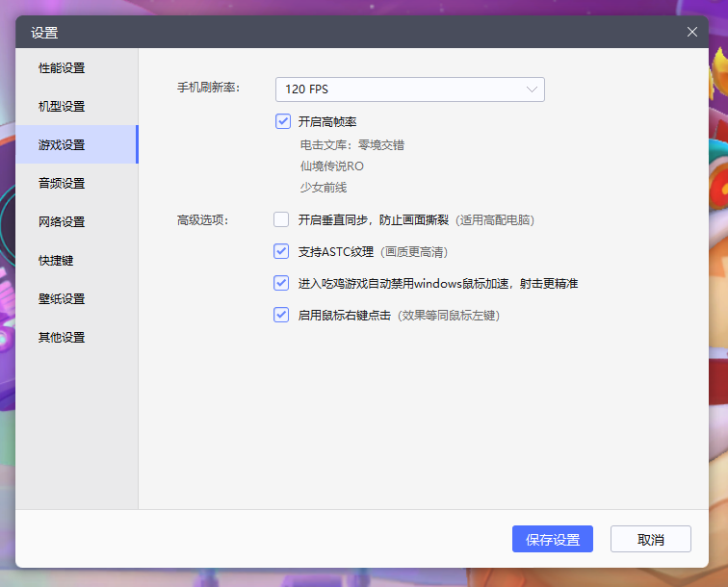Click the chevron arrow of 手机刷新率 dropdown

pyautogui.click(x=533, y=89)
